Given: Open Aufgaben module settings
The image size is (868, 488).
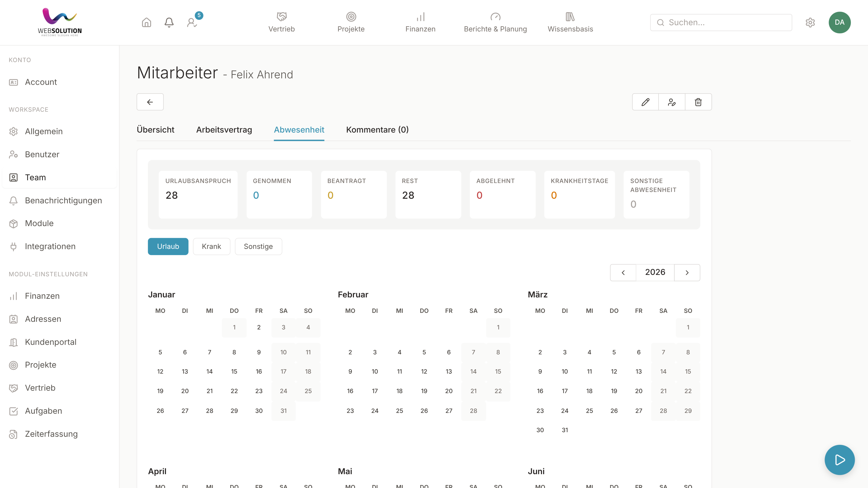Looking at the screenshot, I should coord(59,411).
